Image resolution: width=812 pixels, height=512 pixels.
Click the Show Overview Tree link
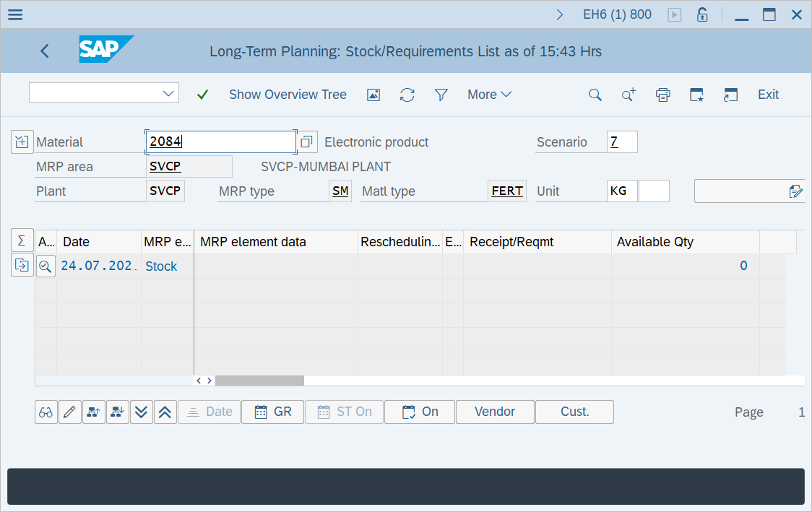(x=288, y=95)
